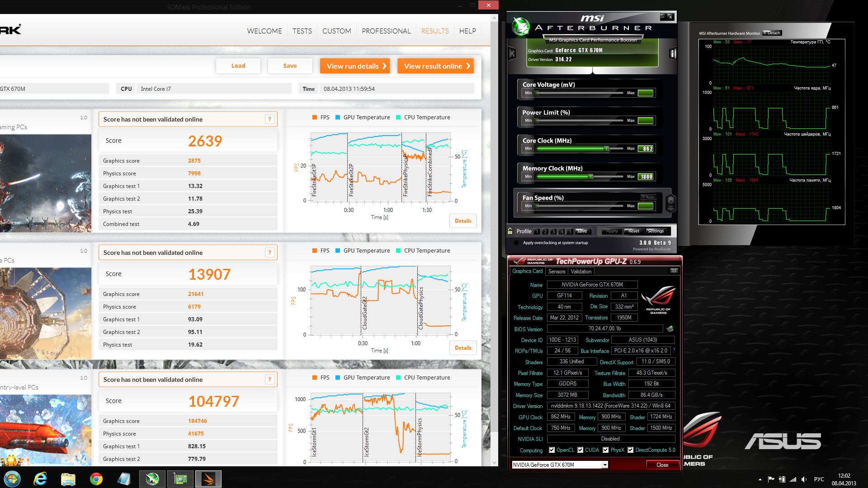Screen dimensions: 868x488
Task: Open HELP tab in 3DMark
Action: (x=467, y=31)
